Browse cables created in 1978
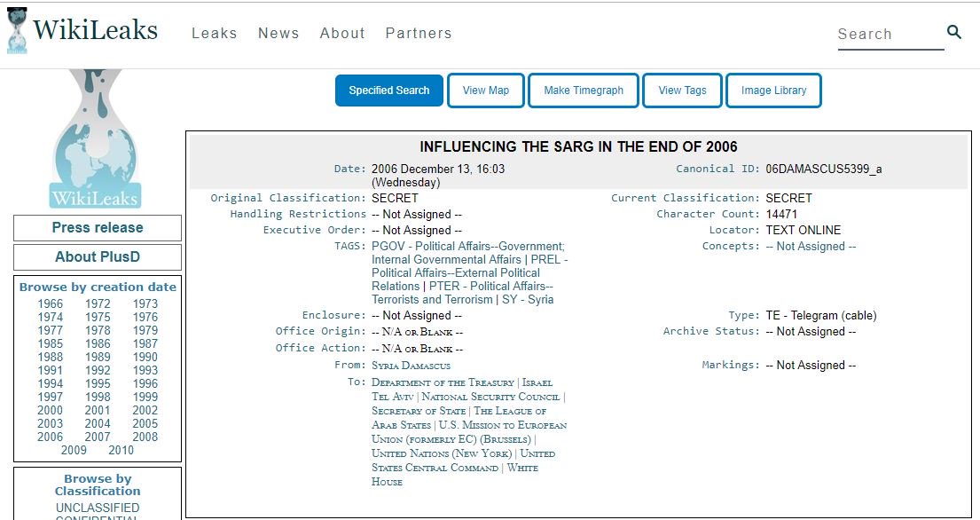This screenshot has width=980, height=520. tap(98, 330)
